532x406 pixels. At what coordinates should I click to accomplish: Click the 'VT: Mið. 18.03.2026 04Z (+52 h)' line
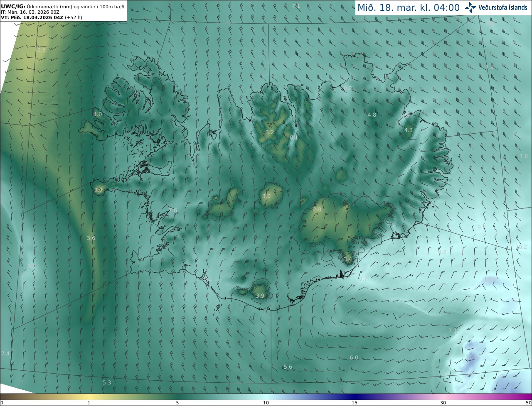tap(42, 17)
